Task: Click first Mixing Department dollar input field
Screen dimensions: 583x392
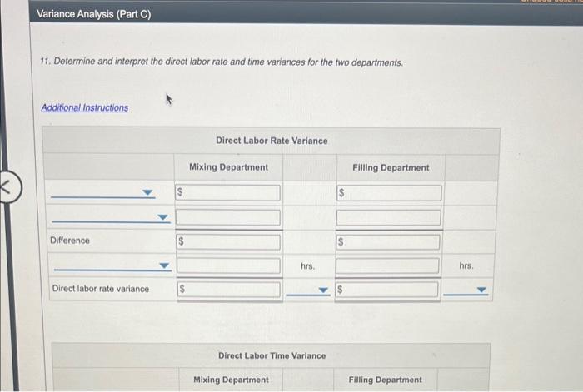Action: point(227,193)
